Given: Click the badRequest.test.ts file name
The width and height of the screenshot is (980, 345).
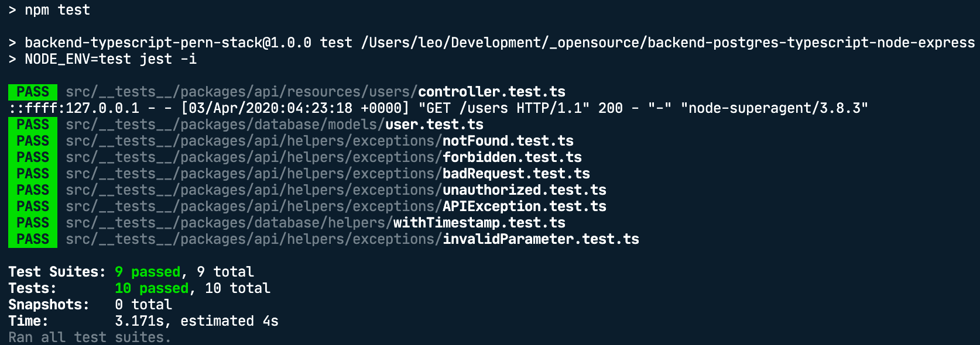Looking at the screenshot, I should pos(516,174).
